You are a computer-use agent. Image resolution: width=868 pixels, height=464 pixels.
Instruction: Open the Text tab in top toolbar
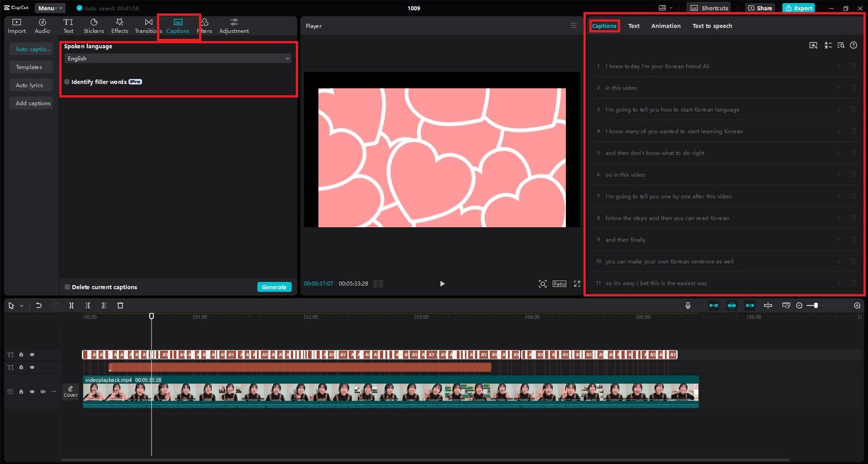(68, 25)
